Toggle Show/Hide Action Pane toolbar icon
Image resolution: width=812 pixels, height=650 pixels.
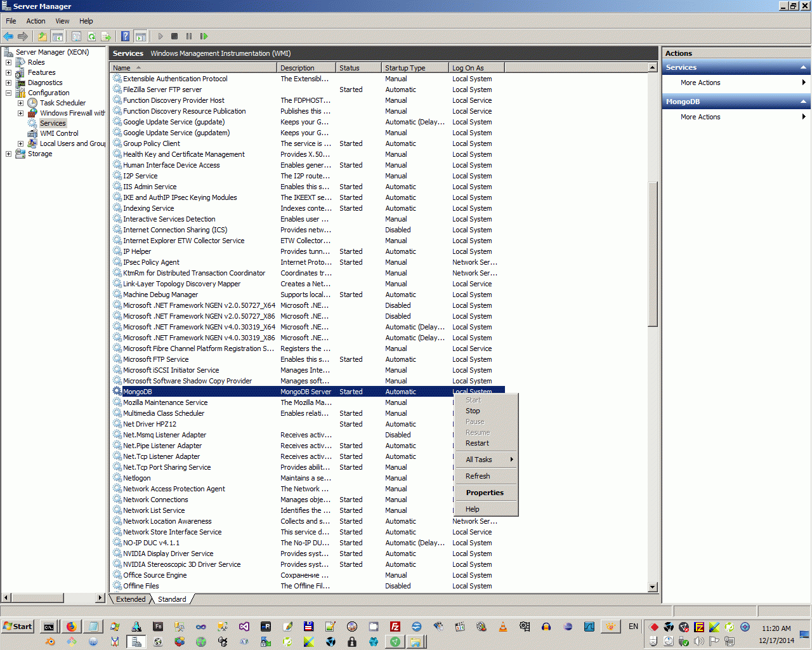coord(141,36)
